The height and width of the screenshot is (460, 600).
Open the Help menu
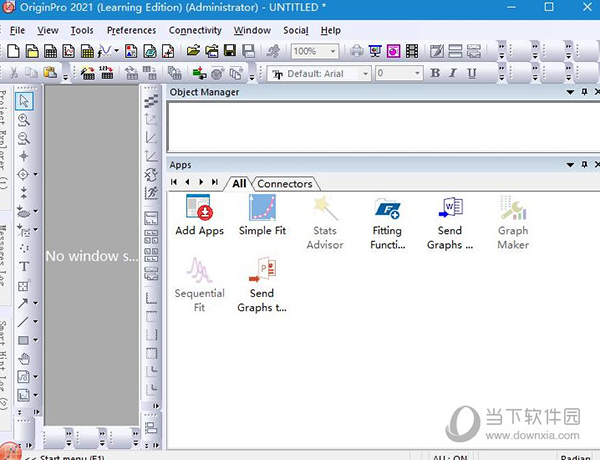coord(331,30)
